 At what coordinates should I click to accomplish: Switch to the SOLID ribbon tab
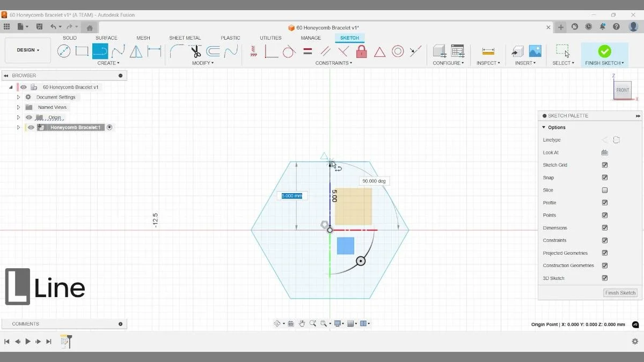pyautogui.click(x=69, y=38)
